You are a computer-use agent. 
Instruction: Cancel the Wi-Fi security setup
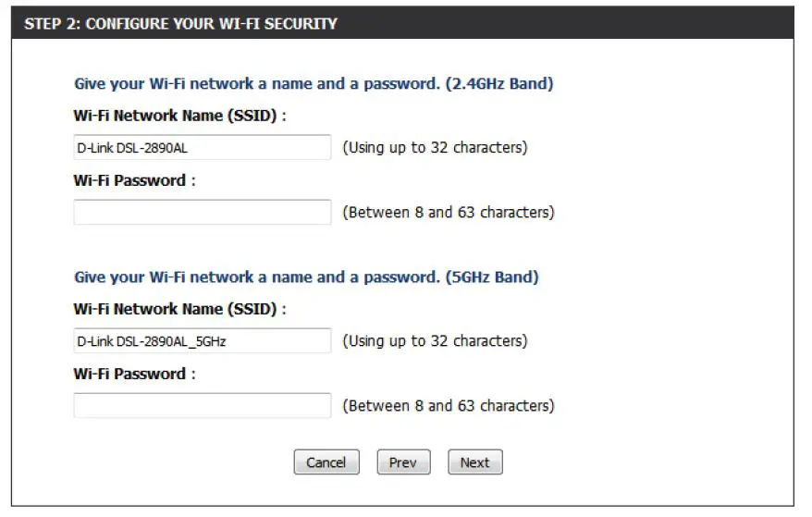point(326,462)
